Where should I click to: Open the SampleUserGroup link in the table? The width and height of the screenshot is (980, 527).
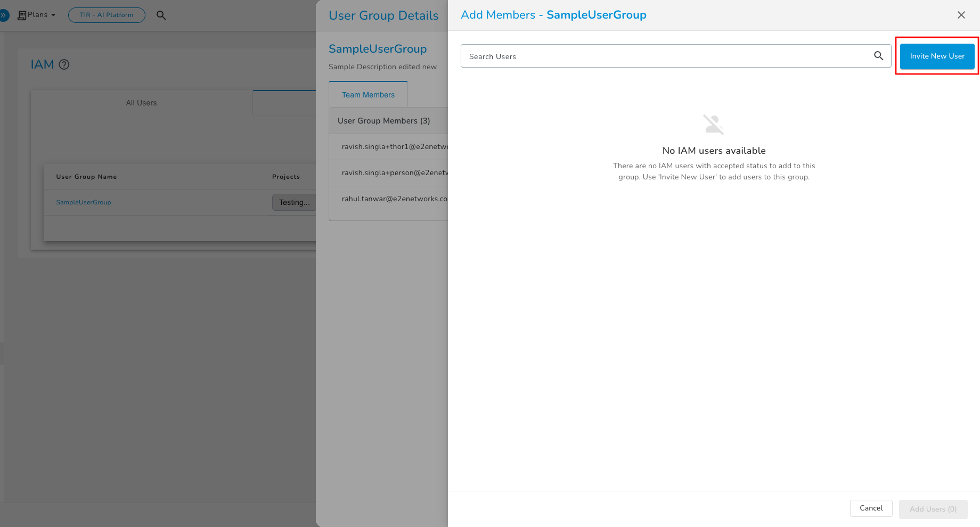coord(84,202)
